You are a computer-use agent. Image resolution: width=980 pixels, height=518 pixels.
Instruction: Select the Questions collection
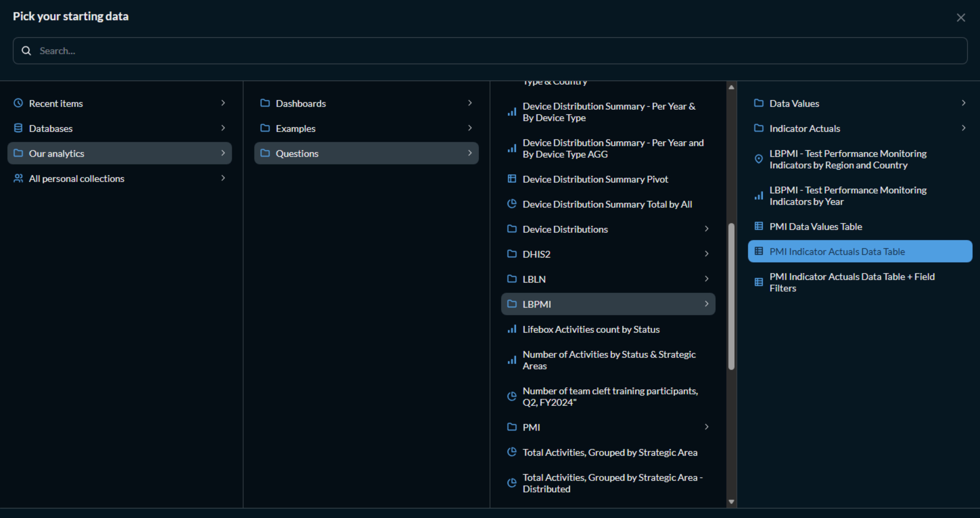[x=366, y=153]
